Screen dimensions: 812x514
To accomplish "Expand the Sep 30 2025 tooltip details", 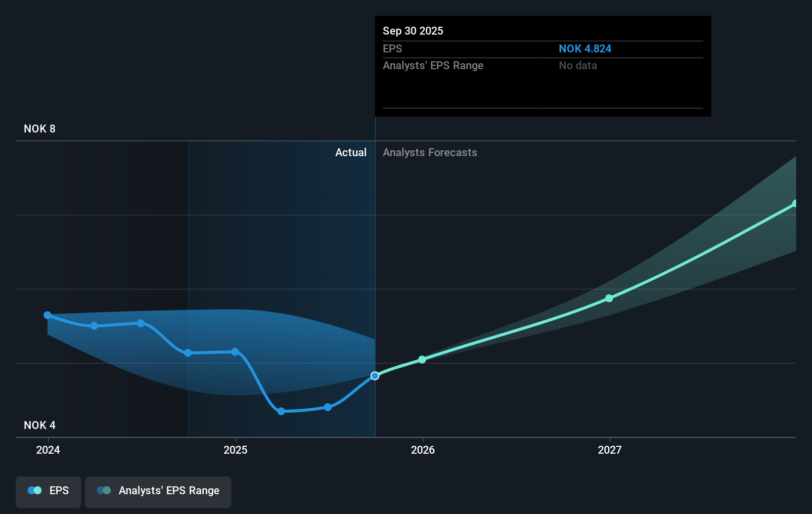I will point(542,66).
